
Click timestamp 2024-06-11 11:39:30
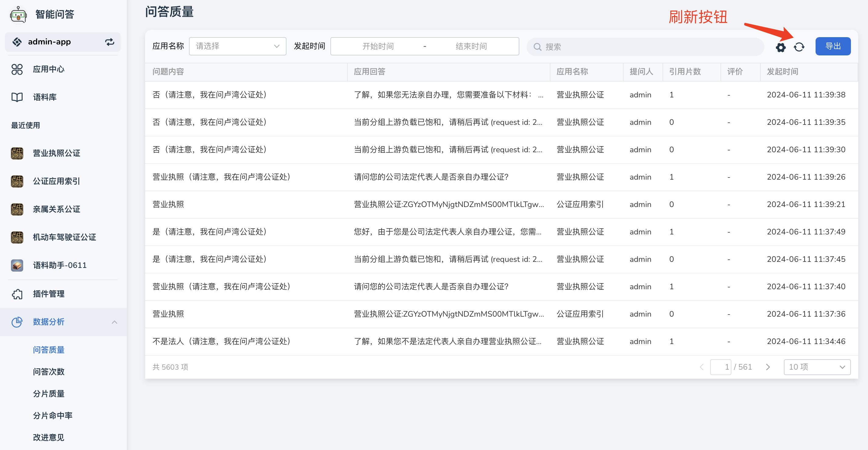coord(806,149)
